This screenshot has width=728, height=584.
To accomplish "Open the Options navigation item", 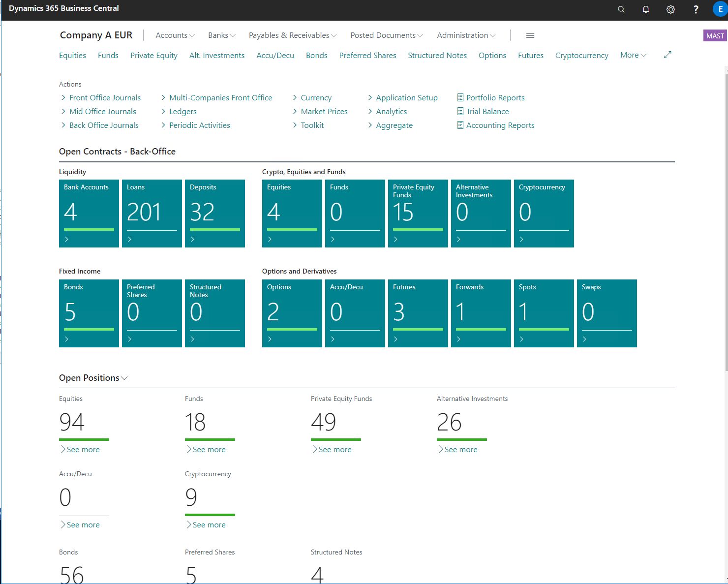I will (x=492, y=55).
